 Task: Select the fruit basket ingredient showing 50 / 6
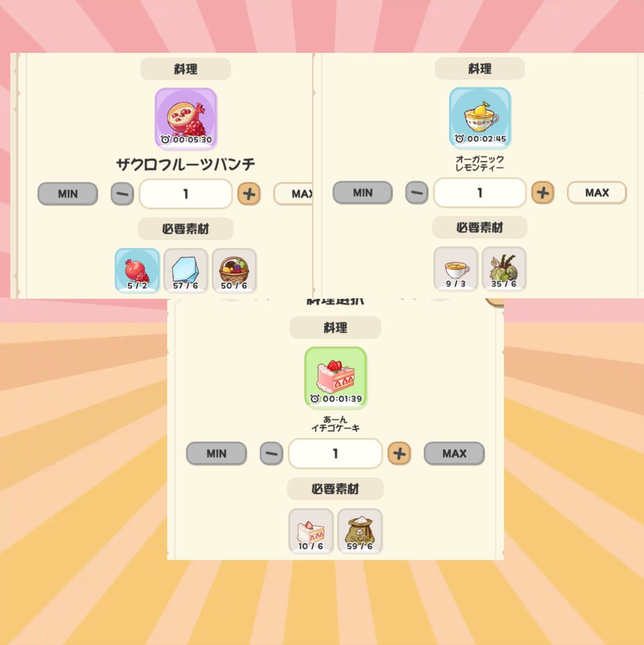click(234, 271)
